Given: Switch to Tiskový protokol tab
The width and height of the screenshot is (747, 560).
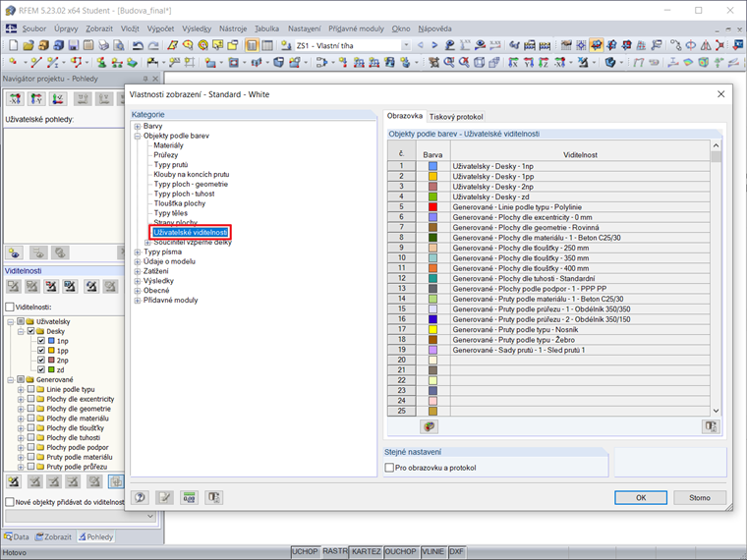Looking at the screenshot, I should (x=456, y=117).
